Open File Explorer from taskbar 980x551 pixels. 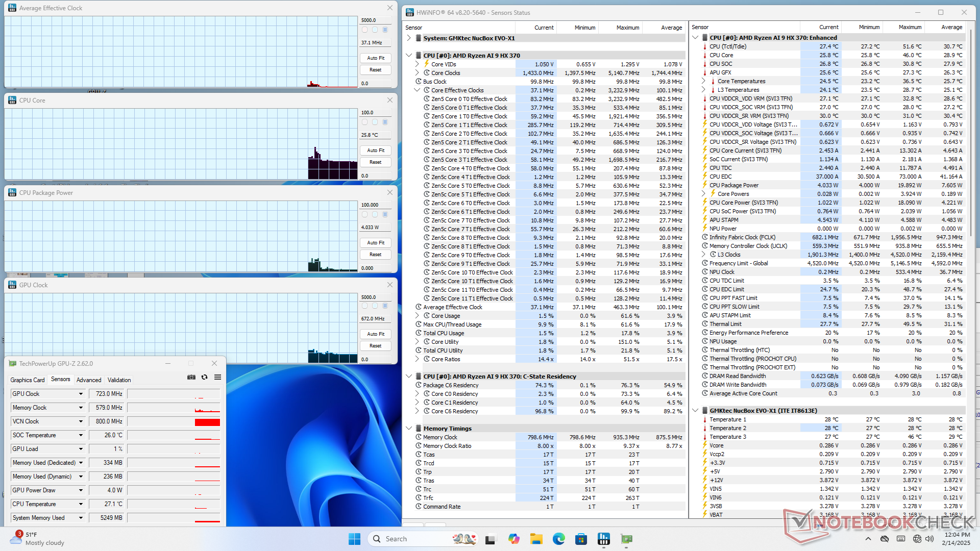[x=536, y=539]
